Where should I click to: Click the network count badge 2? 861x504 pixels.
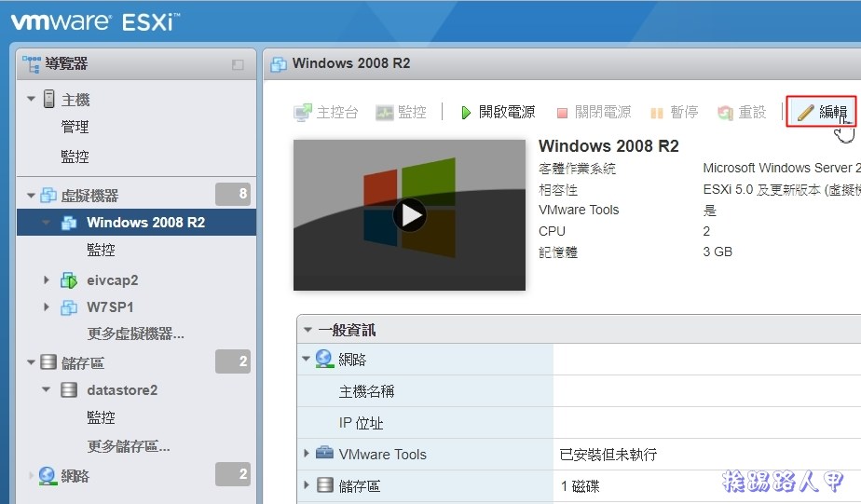(x=233, y=474)
